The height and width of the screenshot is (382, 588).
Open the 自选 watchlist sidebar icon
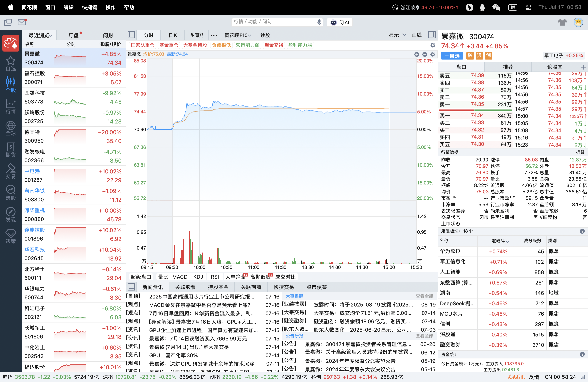tap(11, 63)
